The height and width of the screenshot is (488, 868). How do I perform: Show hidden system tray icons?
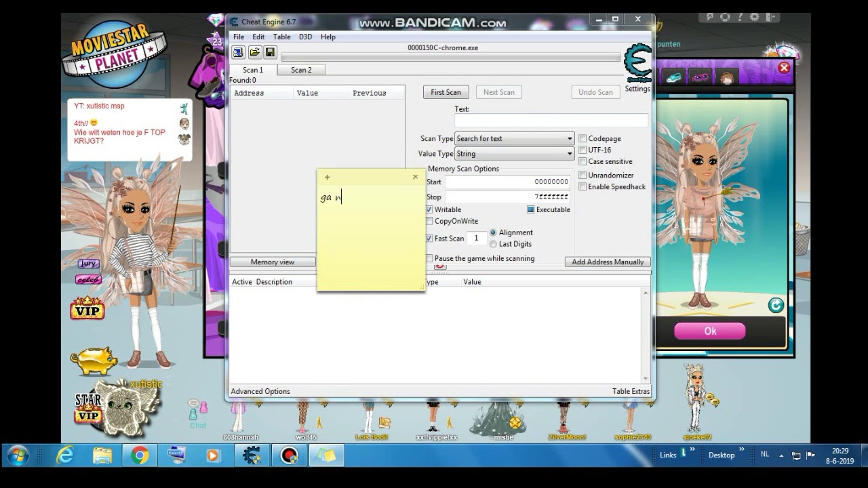[781, 455]
